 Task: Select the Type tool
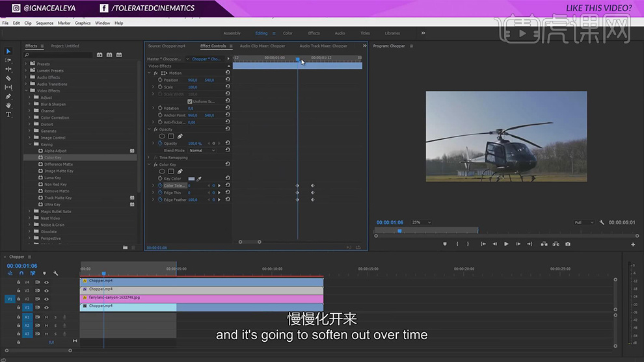pyautogui.click(x=8, y=114)
